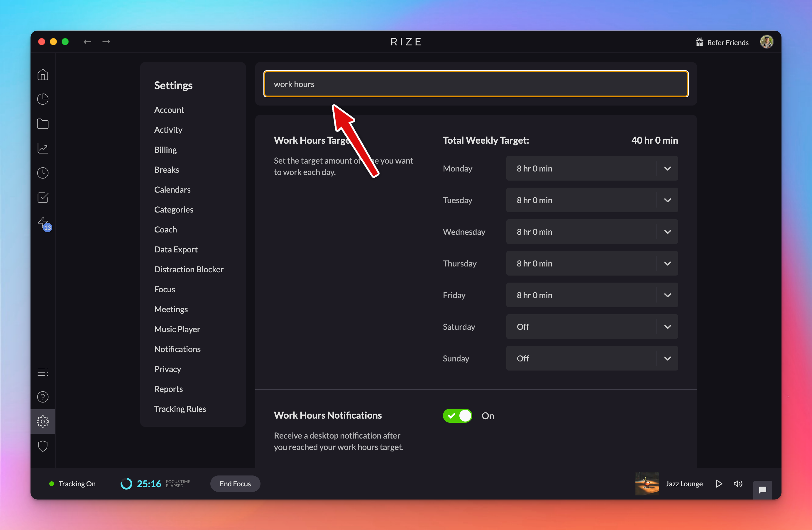Select the settings gear icon in sidebar

tap(43, 422)
